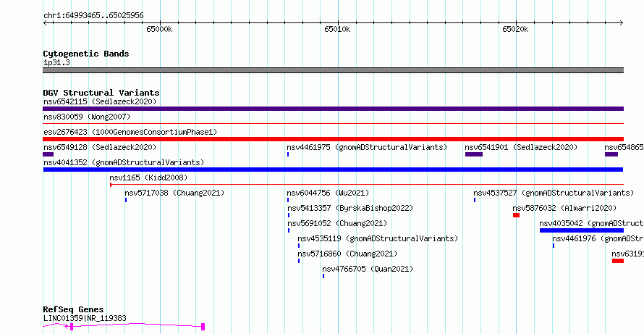This screenshot has width=644, height=334.
Task: Click the ruler's right arrow end
Action: click(x=621, y=23)
